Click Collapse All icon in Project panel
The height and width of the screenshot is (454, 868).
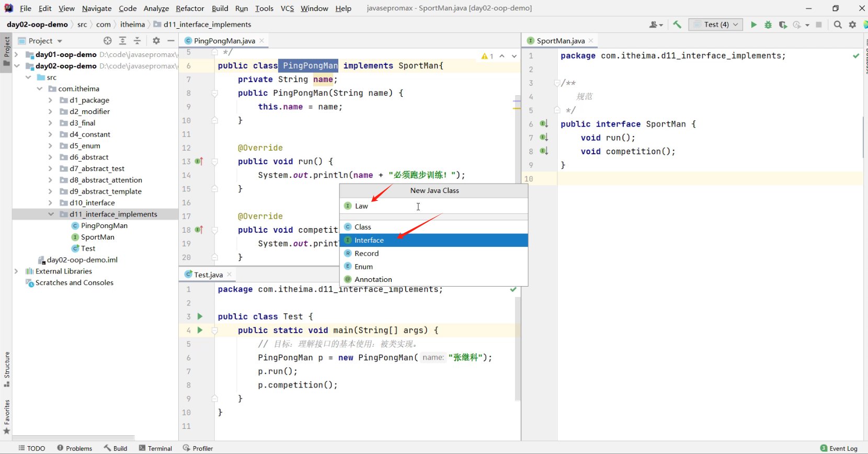pyautogui.click(x=137, y=41)
